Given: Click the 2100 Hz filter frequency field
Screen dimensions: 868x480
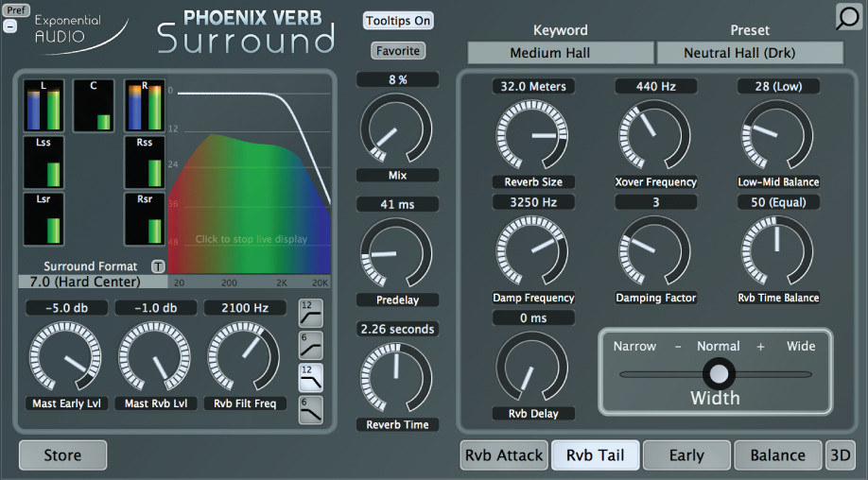Looking at the screenshot, I should pyautogui.click(x=245, y=308).
